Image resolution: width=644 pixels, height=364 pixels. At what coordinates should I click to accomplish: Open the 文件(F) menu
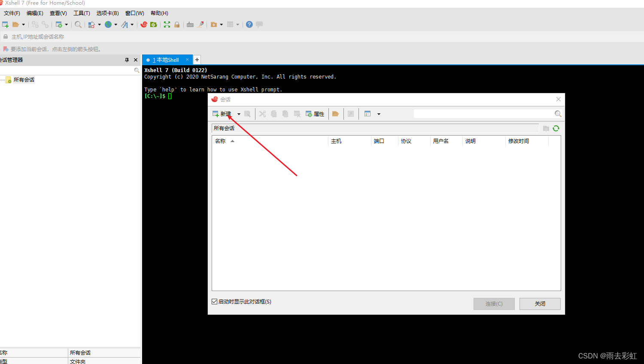(x=12, y=13)
